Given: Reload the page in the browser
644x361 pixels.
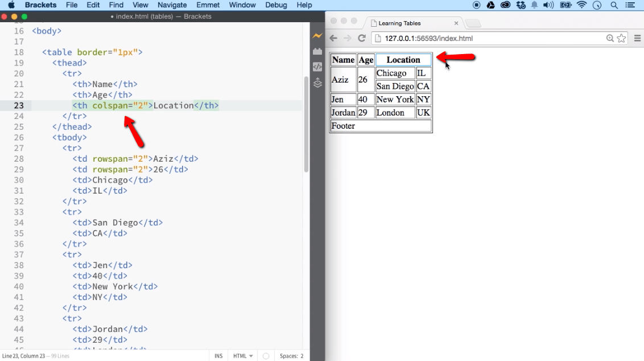Looking at the screenshot, I should pyautogui.click(x=362, y=38).
